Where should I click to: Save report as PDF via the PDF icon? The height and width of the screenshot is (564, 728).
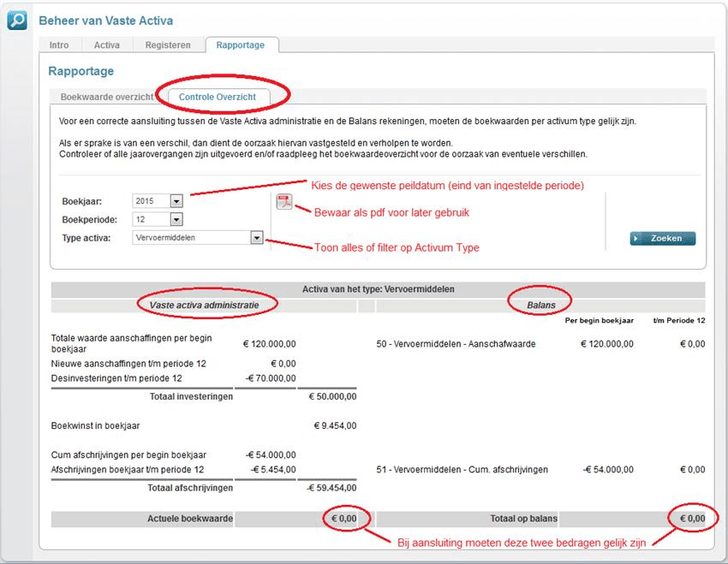(284, 202)
